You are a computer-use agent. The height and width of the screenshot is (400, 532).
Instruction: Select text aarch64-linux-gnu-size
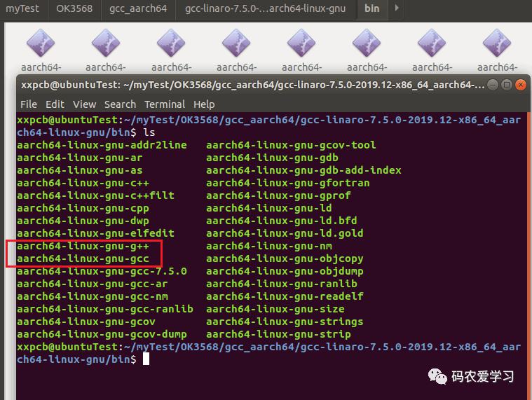275,309
